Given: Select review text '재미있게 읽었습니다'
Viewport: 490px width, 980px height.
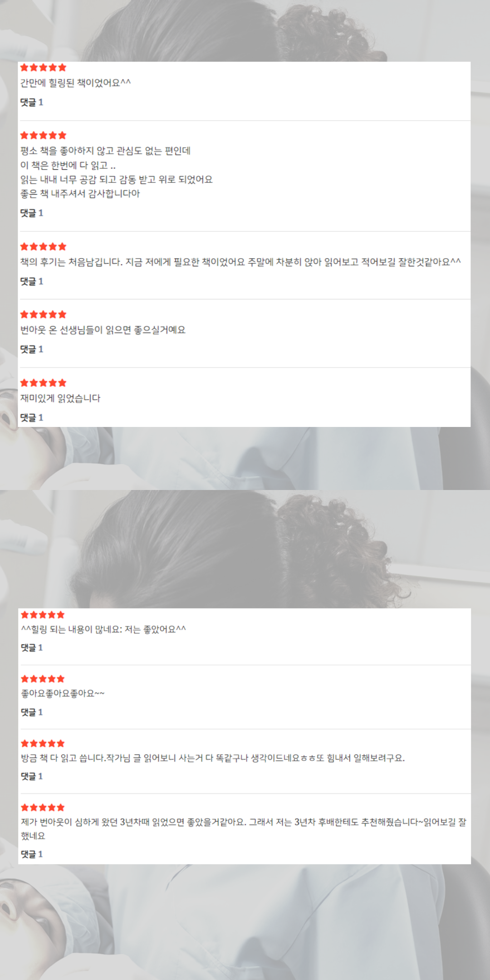Looking at the screenshot, I should 60,398.
